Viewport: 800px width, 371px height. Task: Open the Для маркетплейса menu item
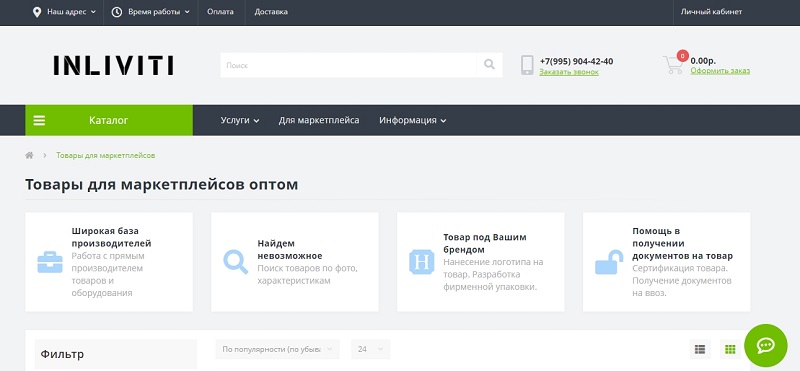coord(319,120)
